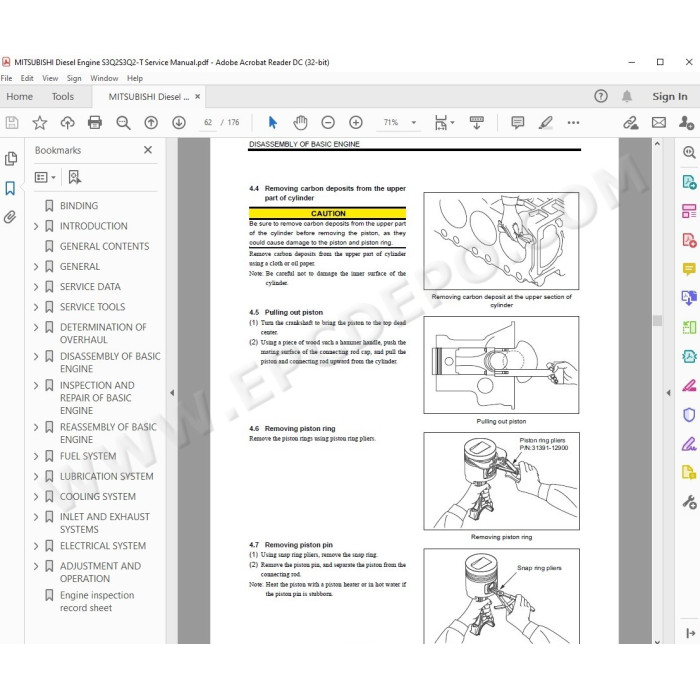Open the File menu
This screenshot has height=700, width=700.
6,78
